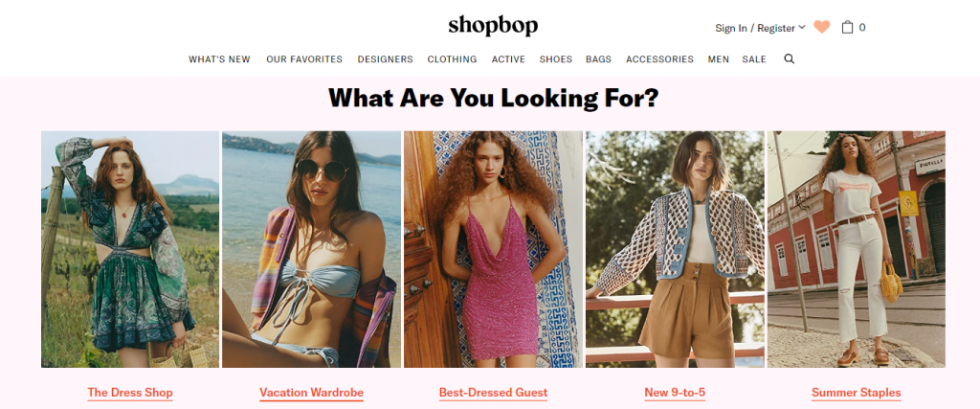This screenshot has width=980, height=409.
Task: Select the New 9-to-5 jacket photo
Action: (675, 249)
